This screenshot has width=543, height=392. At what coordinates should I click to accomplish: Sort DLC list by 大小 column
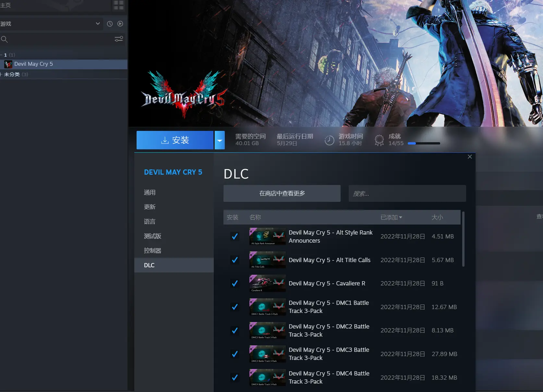437,217
